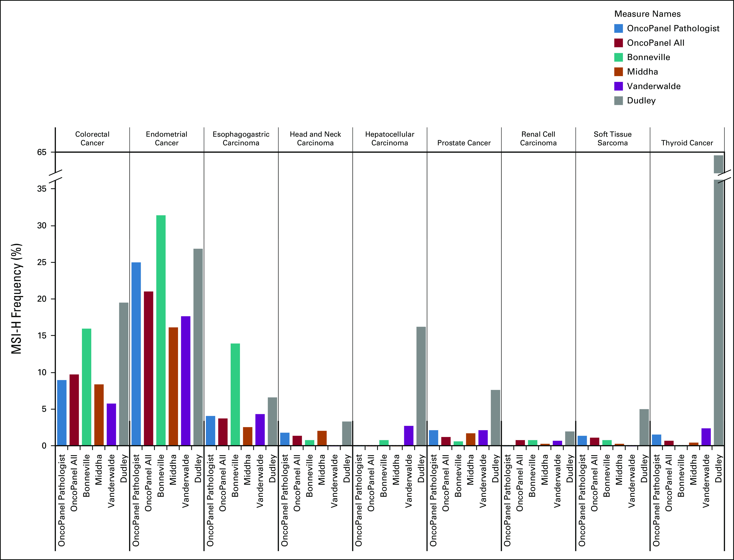
Task: Click Esophagogastric 'OncoPanel All' x-axis label
Action: click(223, 483)
